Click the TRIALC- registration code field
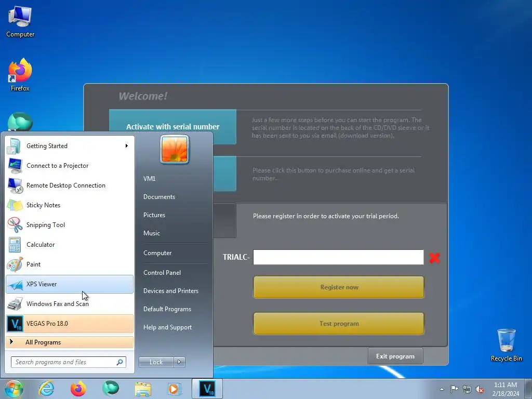This screenshot has width=532, height=399. (x=338, y=257)
